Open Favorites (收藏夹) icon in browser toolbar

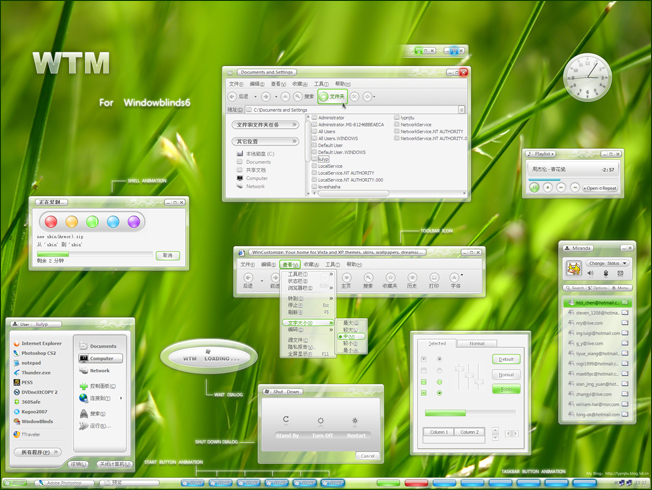[390, 277]
